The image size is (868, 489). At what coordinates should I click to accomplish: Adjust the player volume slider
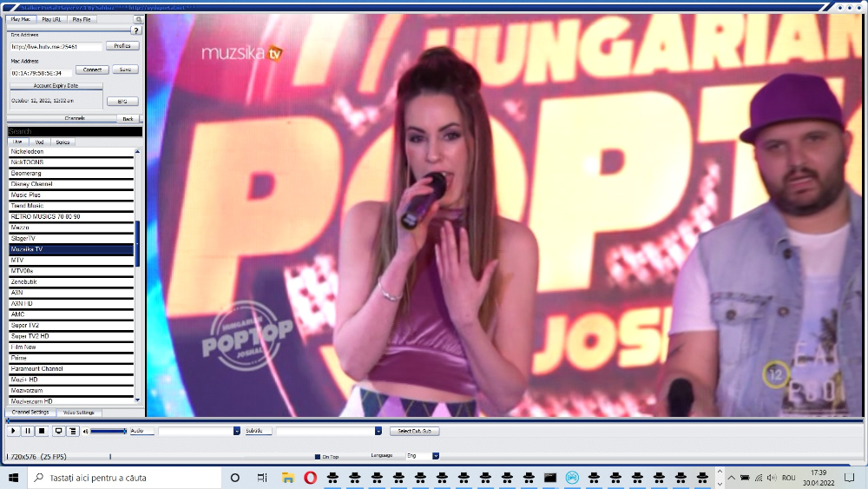(x=108, y=431)
